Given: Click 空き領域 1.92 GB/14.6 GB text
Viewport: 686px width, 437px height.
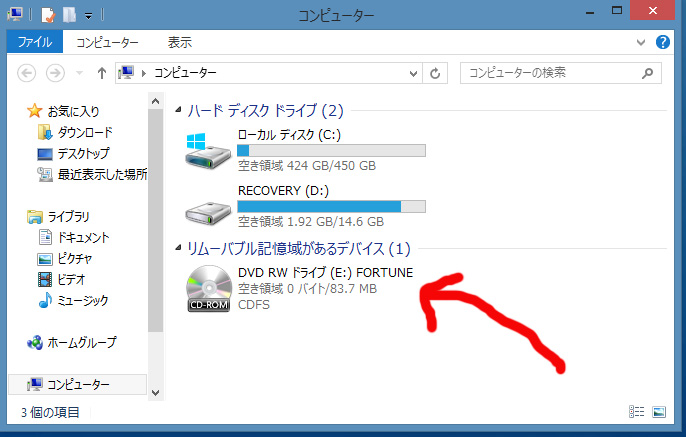Looking at the screenshot, I should [x=311, y=222].
